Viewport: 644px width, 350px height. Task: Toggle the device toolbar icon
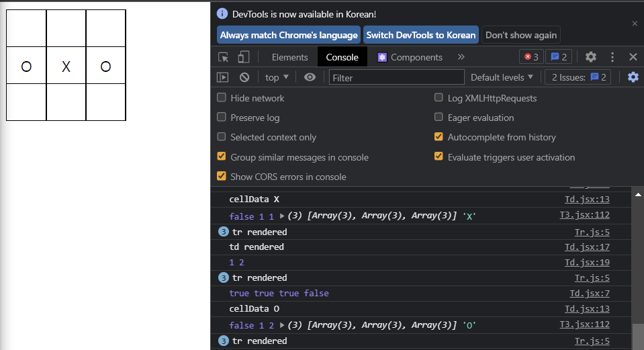pyautogui.click(x=244, y=57)
